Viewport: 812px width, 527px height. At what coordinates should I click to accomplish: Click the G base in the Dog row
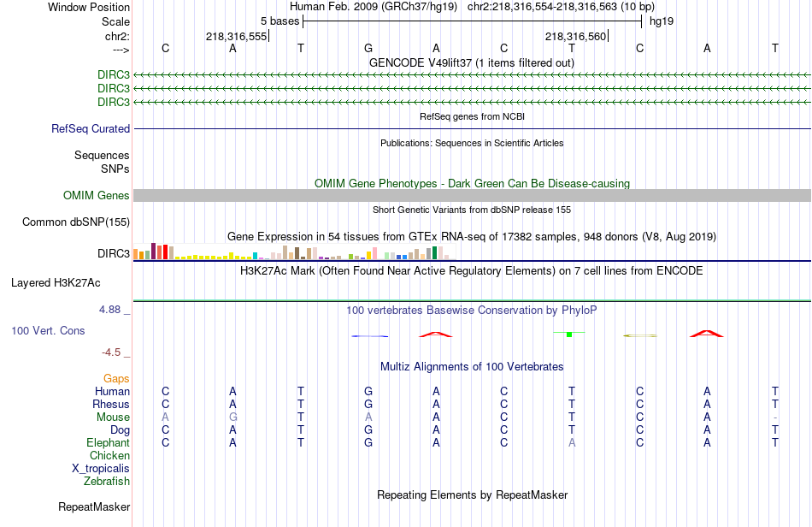368,429
